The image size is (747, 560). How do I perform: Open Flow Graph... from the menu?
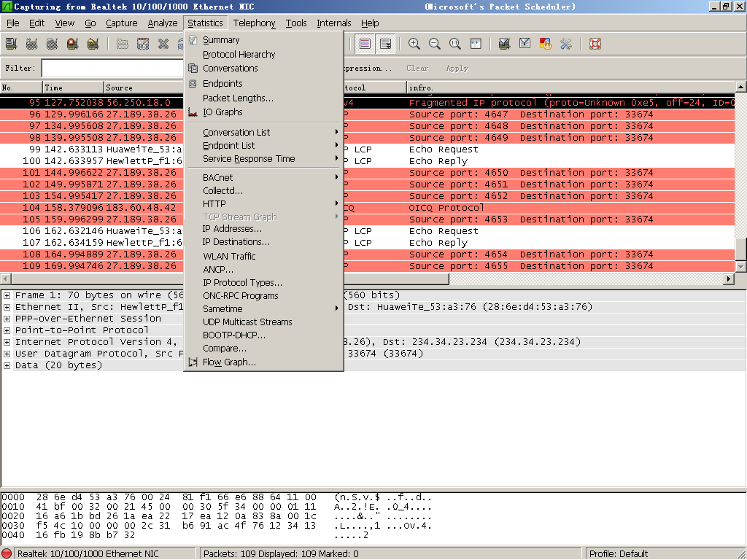coord(264,362)
